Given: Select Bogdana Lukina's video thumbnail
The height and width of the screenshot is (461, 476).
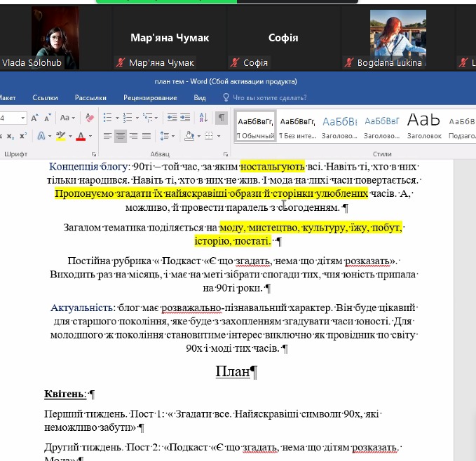Looking at the screenshot, I should 398,38.
